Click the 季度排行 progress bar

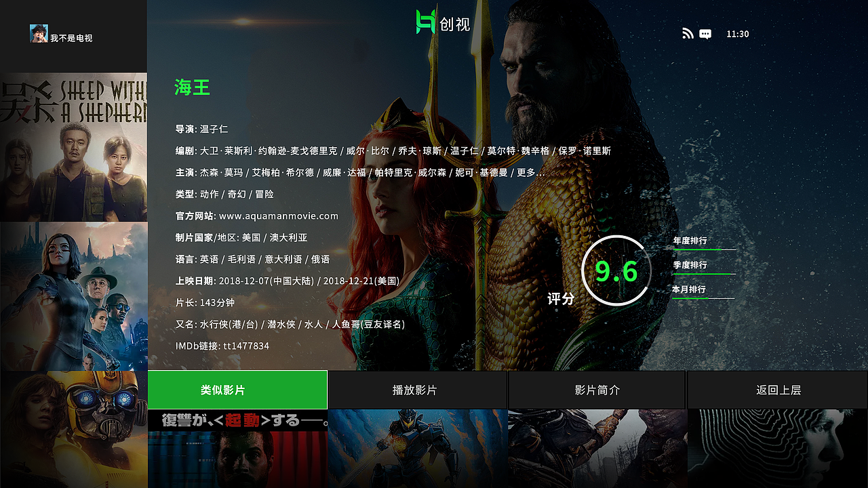(x=704, y=274)
